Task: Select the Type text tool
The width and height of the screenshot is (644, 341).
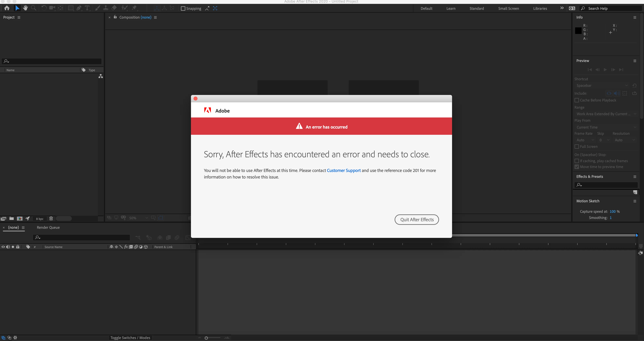Action: 87,8
